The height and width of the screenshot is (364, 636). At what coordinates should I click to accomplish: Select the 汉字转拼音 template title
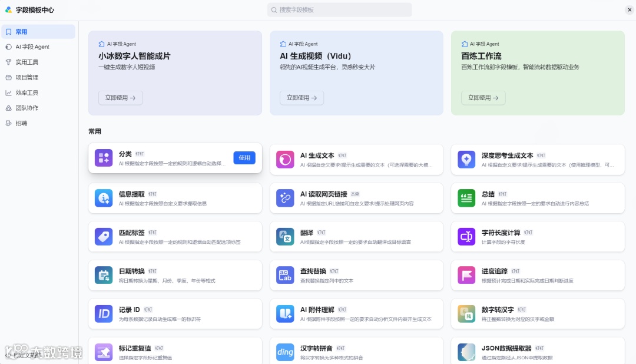click(x=316, y=349)
